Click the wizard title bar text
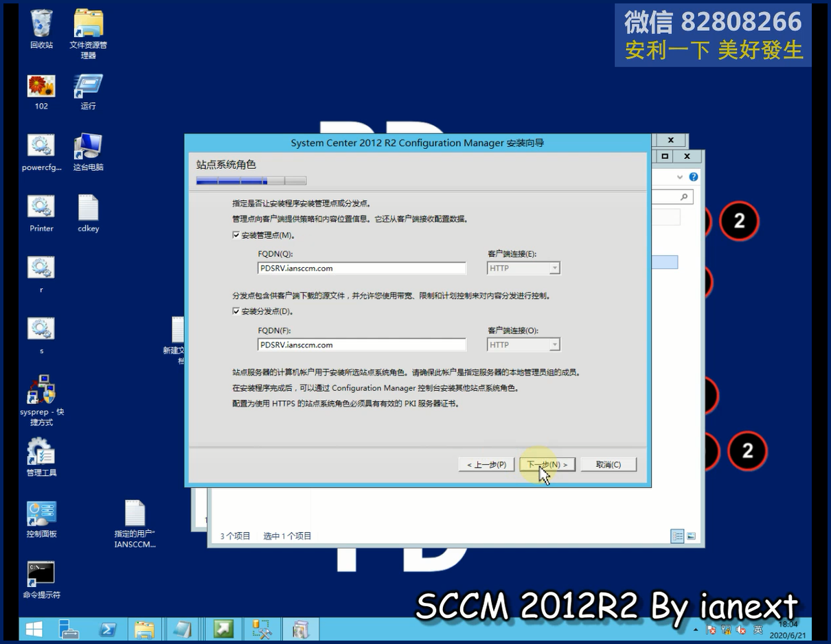This screenshot has height=644, width=831. point(418,143)
